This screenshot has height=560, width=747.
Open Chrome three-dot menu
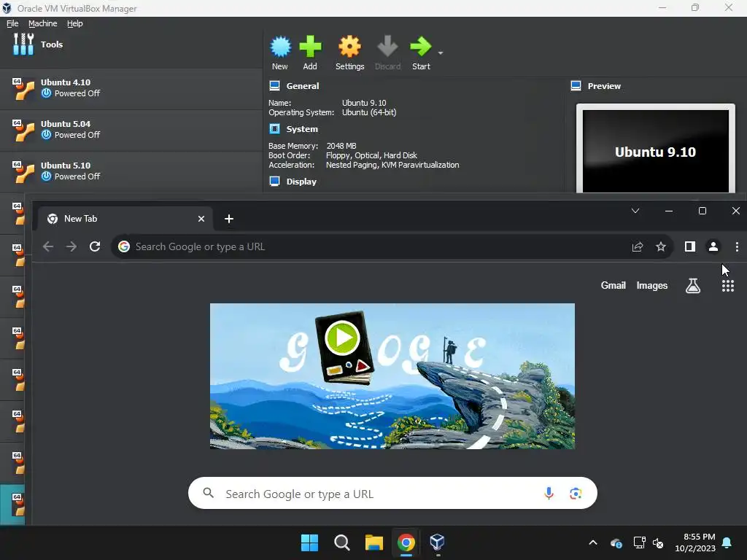(x=737, y=246)
